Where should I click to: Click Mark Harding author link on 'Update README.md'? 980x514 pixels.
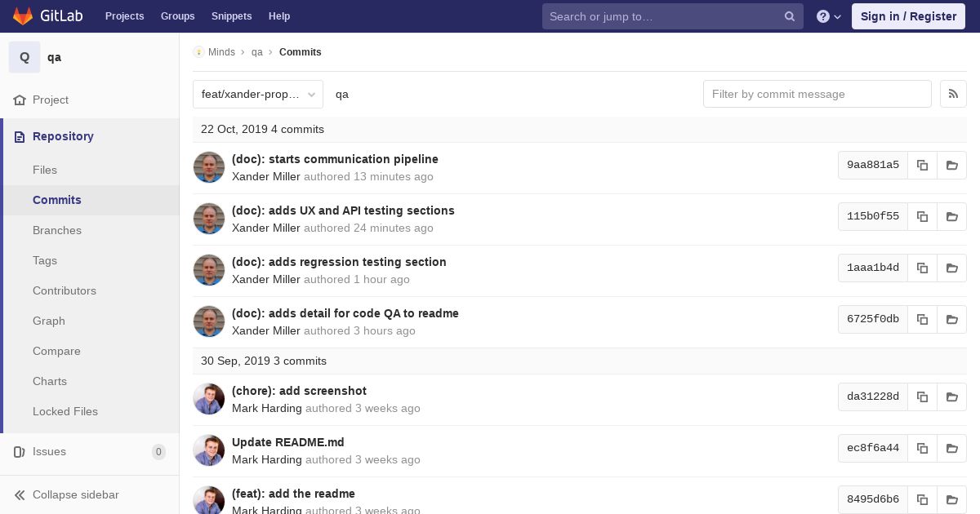(267, 459)
